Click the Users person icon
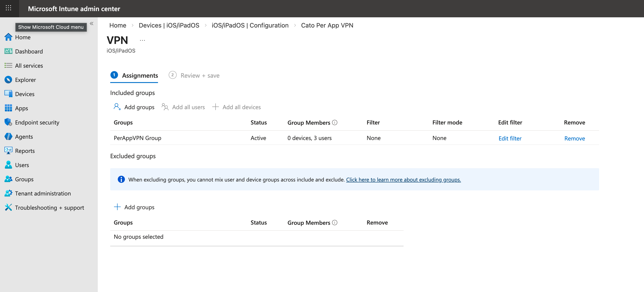This screenshot has height=292, width=644. tap(8, 165)
